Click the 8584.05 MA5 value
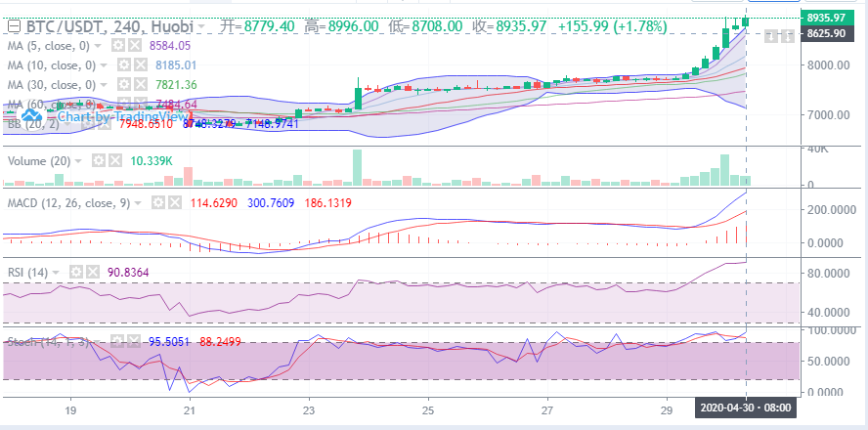868x430 pixels. [170, 45]
